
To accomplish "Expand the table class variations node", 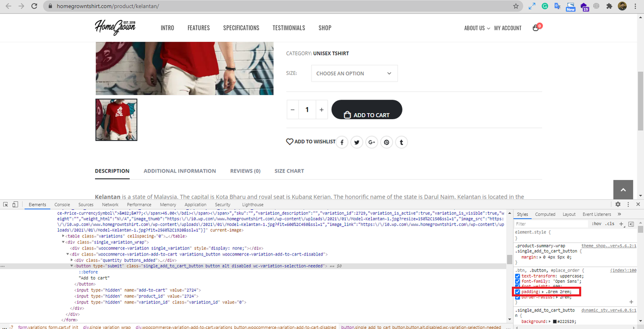I will pyautogui.click(x=63, y=236).
